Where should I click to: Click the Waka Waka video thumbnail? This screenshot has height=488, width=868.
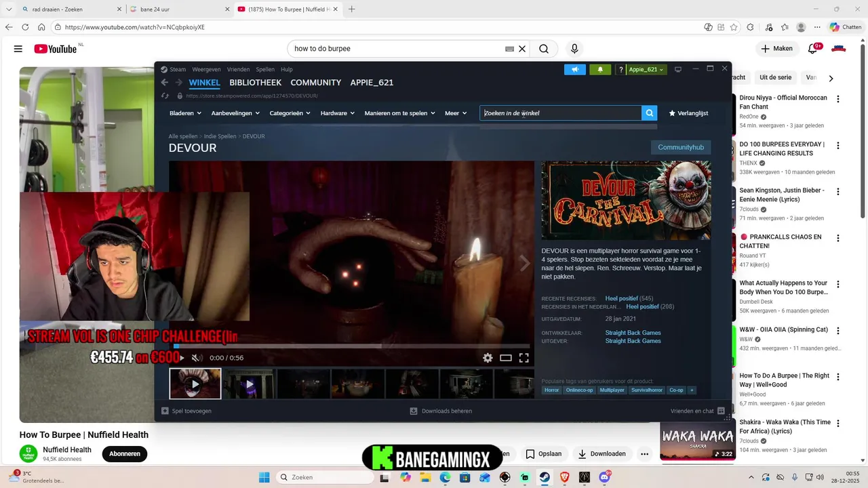tap(697, 441)
